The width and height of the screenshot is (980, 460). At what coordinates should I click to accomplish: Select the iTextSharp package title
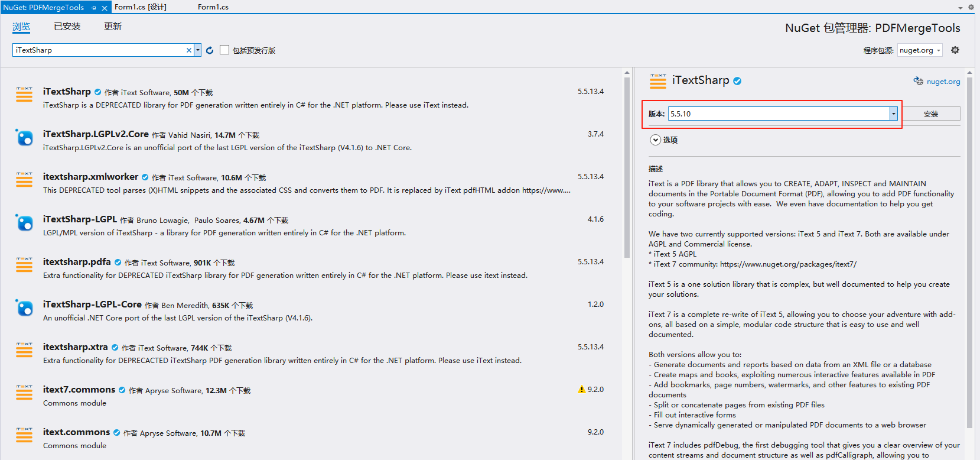pyautogui.click(x=67, y=92)
